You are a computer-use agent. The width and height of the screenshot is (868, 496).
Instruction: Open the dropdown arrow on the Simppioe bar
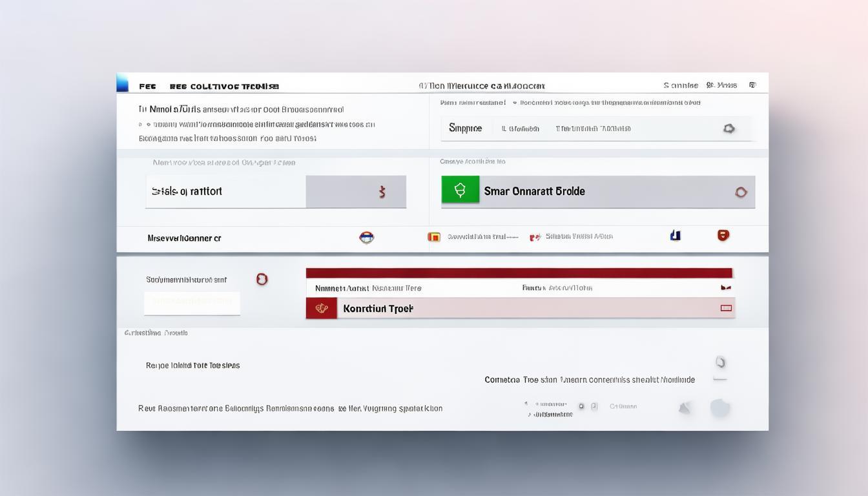click(729, 129)
